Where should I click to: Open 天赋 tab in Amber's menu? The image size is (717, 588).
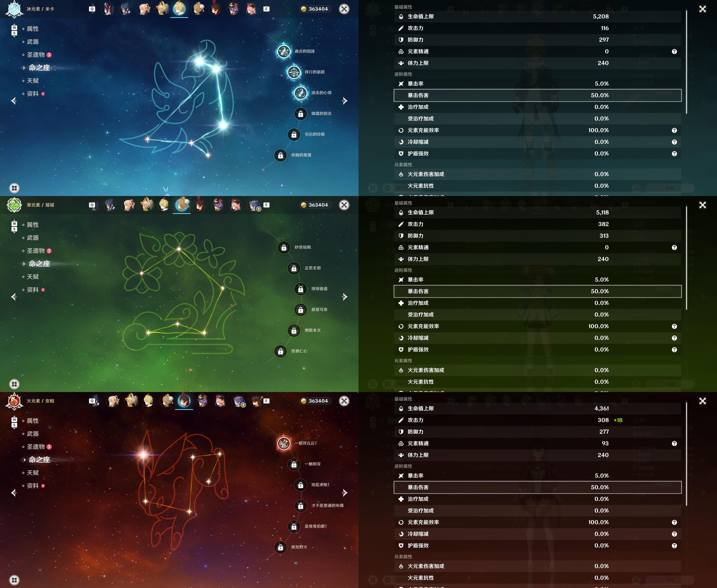click(x=32, y=472)
